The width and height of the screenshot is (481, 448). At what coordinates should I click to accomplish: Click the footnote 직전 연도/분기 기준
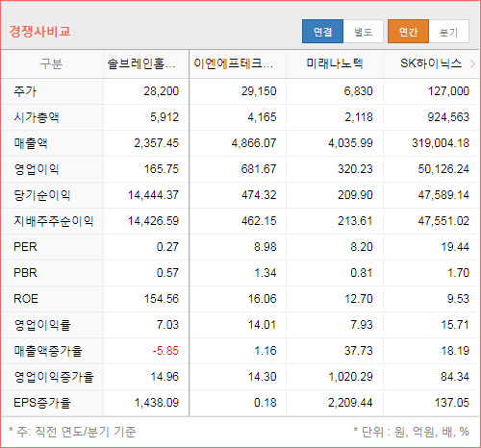coord(86,433)
